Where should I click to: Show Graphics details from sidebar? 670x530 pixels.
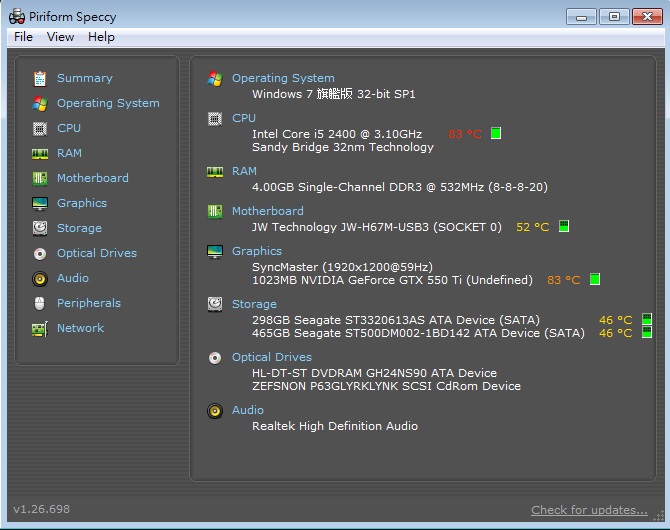click(x=82, y=203)
